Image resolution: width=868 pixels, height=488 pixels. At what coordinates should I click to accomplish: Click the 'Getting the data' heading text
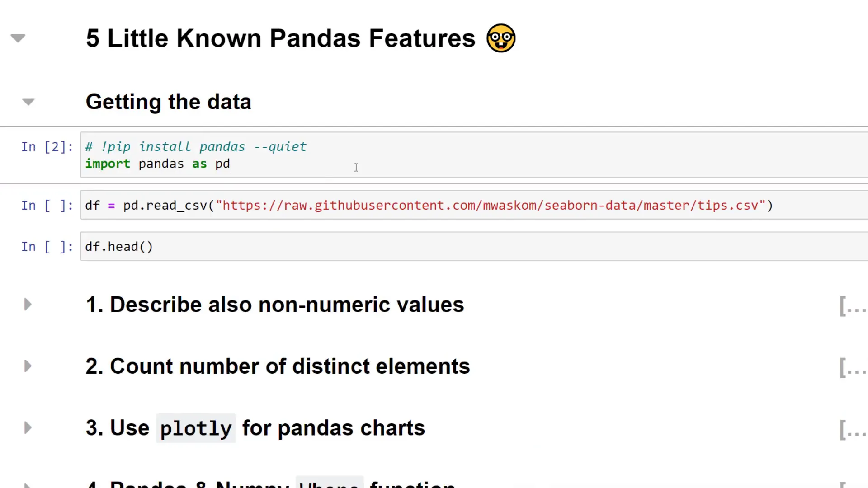(x=168, y=101)
